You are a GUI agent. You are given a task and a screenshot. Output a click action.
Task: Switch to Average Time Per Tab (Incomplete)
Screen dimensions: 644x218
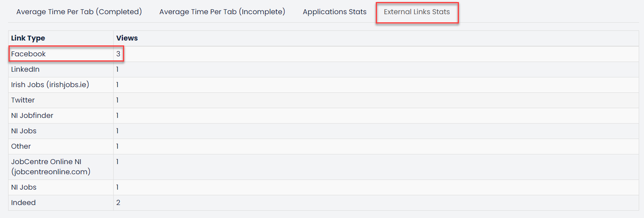pyautogui.click(x=222, y=12)
